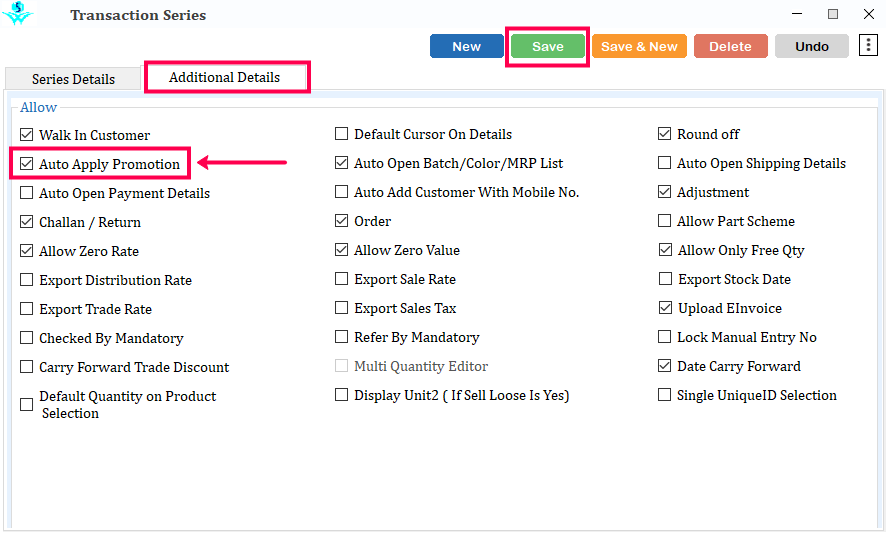
Task: Uncheck Auto Apply Promotion
Action: click(27, 164)
